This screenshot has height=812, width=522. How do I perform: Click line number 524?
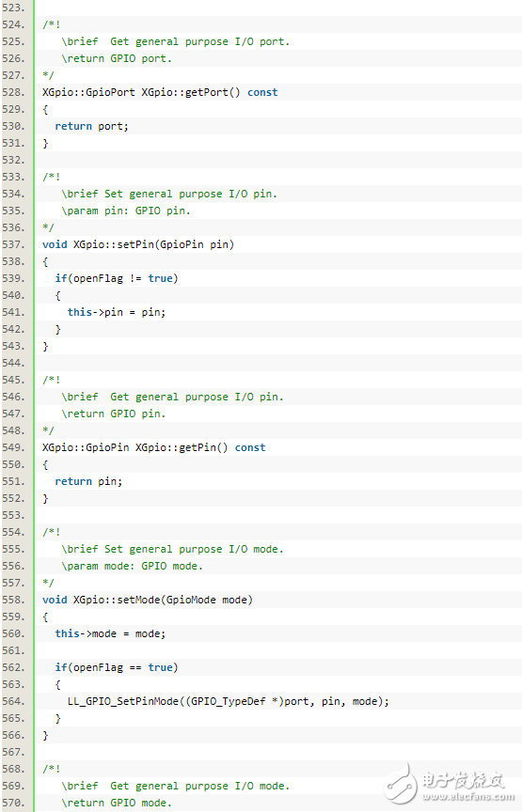14,24
